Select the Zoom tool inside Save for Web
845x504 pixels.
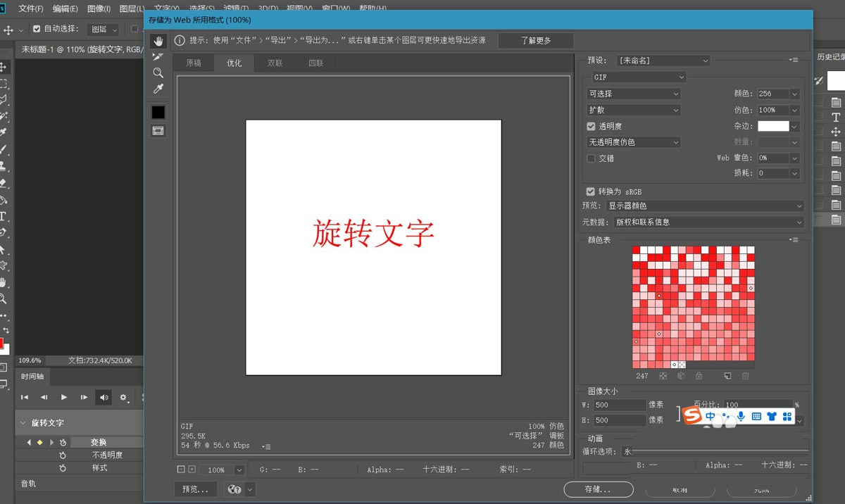point(158,72)
